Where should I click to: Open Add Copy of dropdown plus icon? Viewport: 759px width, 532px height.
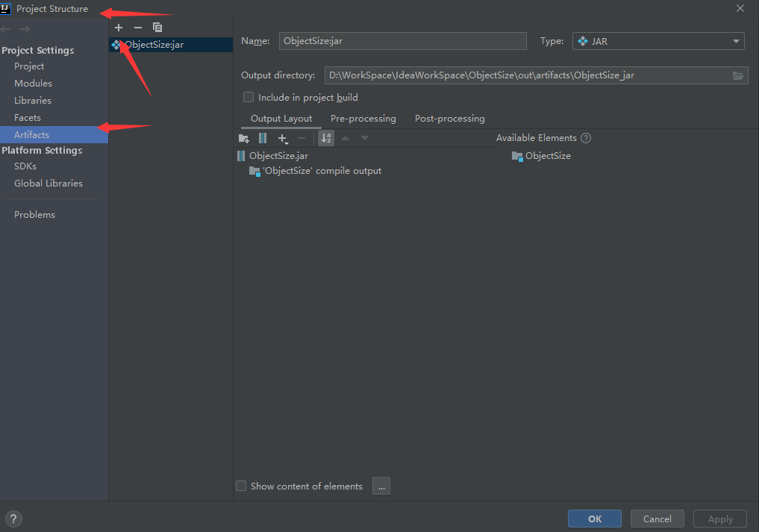[x=283, y=139]
